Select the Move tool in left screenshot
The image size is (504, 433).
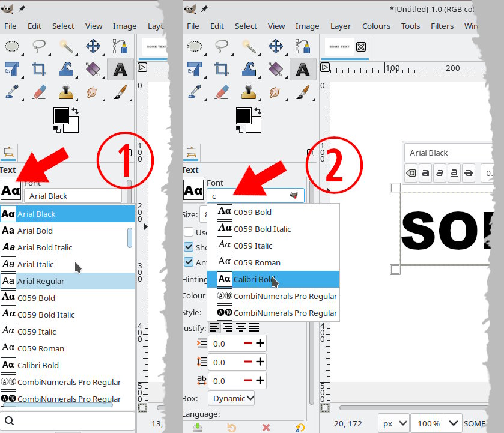coord(93,47)
